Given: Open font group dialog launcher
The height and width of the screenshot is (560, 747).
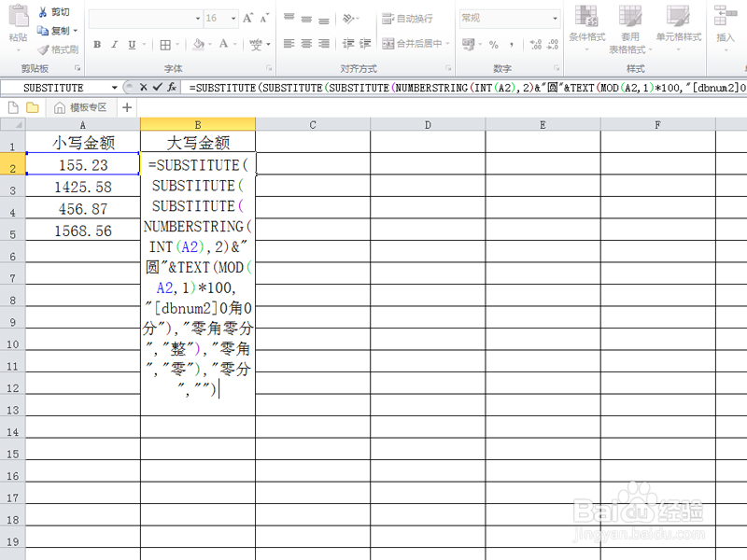Looking at the screenshot, I should click(x=269, y=68).
